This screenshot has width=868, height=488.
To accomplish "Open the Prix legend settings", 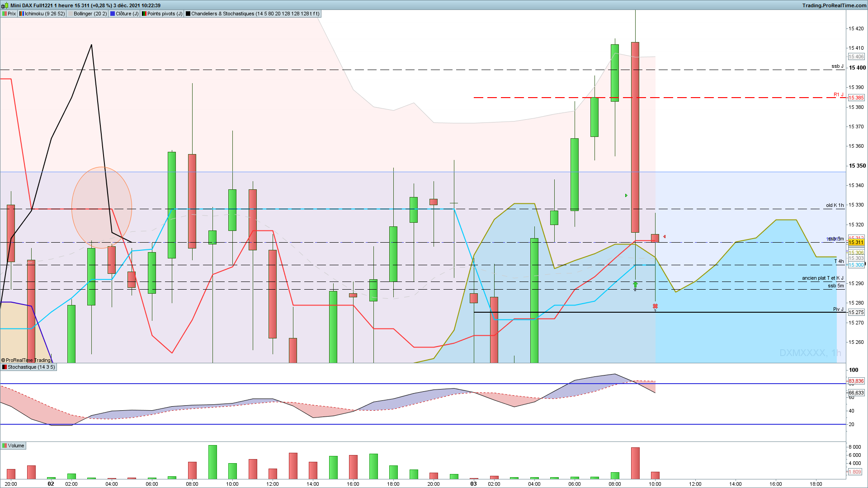I will (9, 14).
